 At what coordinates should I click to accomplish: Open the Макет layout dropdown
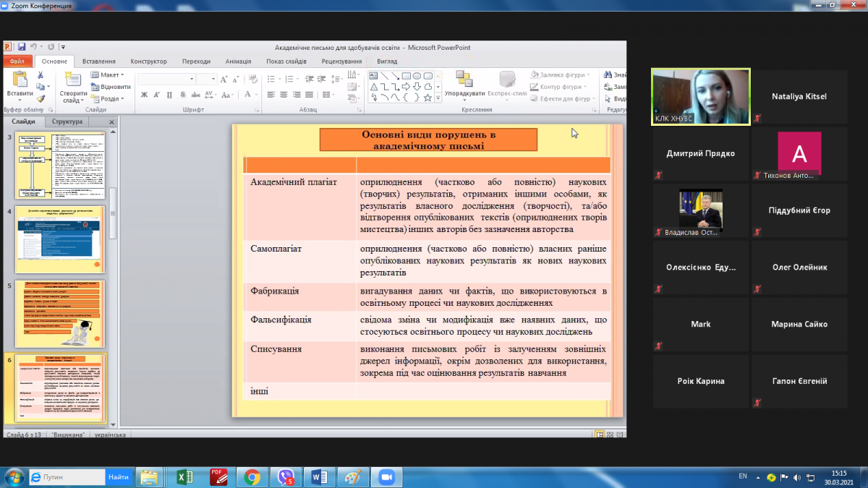(x=107, y=75)
